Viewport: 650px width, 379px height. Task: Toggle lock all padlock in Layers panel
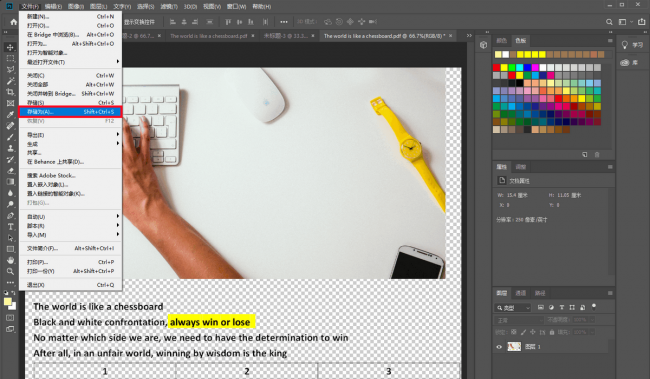tap(552, 332)
